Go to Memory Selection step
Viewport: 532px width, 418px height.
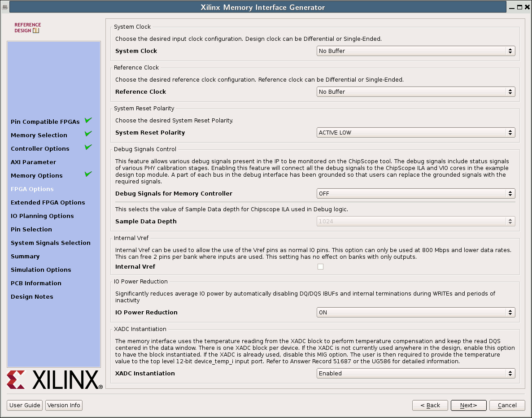tap(39, 135)
